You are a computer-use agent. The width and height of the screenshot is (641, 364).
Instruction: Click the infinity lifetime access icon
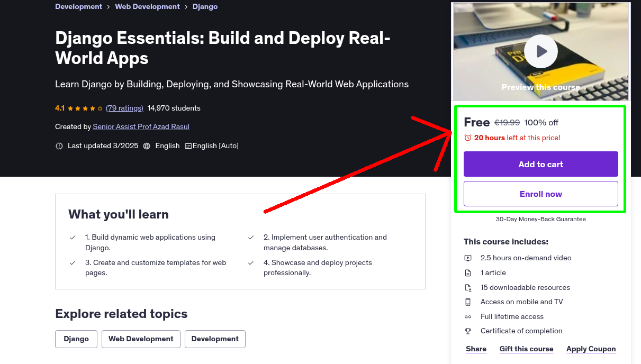pos(468,317)
